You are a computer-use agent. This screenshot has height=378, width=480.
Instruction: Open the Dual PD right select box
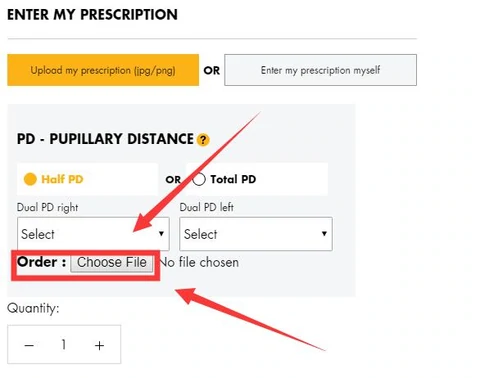[x=93, y=234]
